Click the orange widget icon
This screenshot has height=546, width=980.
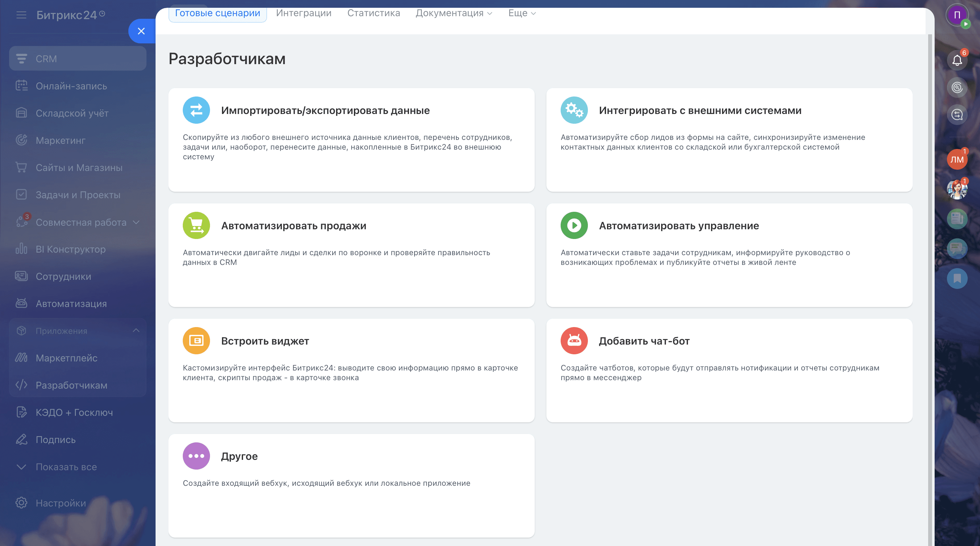click(x=196, y=341)
